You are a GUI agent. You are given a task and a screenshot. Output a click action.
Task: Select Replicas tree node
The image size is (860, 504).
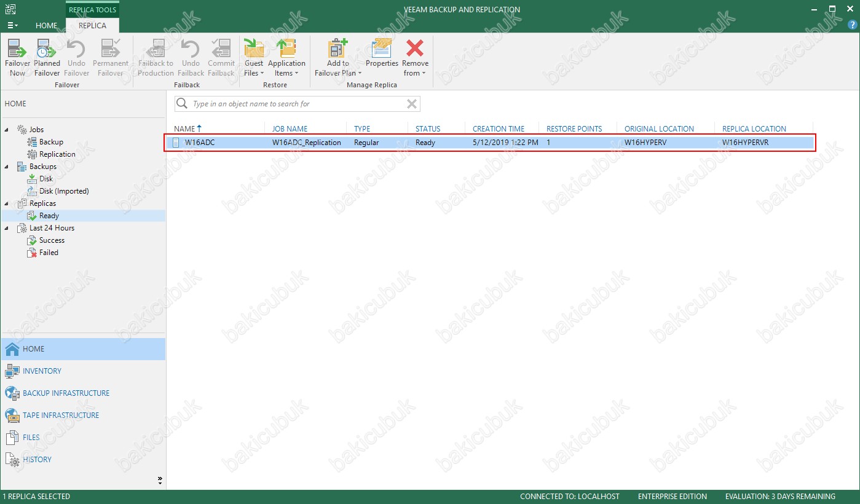pos(42,203)
